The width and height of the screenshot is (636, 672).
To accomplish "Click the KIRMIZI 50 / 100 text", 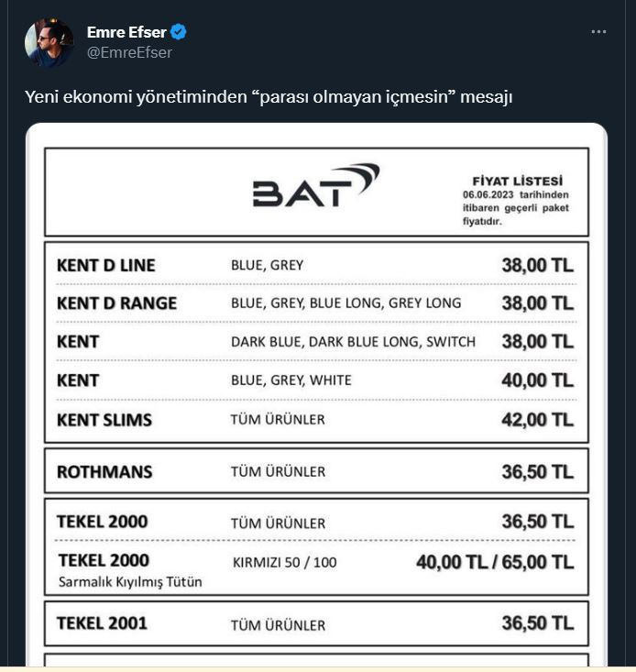I will [285, 562].
